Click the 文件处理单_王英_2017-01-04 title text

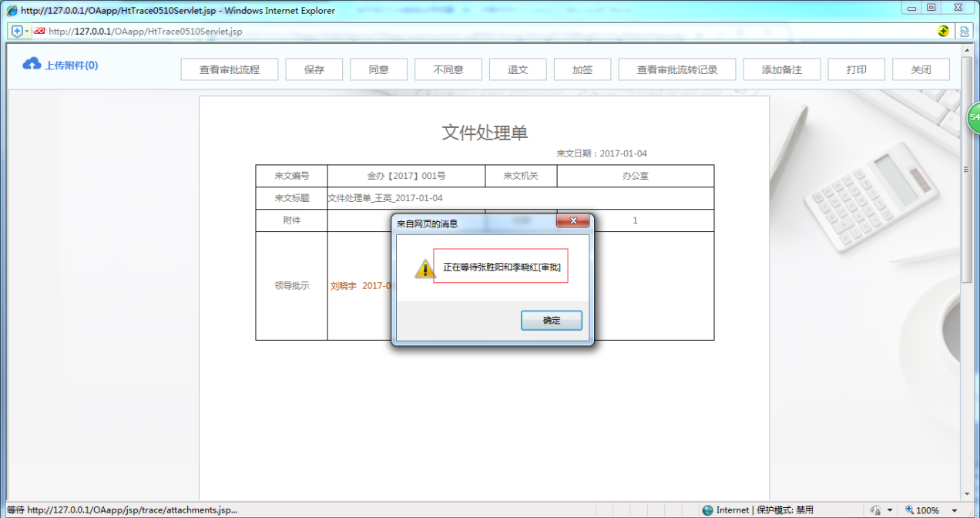pyautogui.click(x=385, y=198)
